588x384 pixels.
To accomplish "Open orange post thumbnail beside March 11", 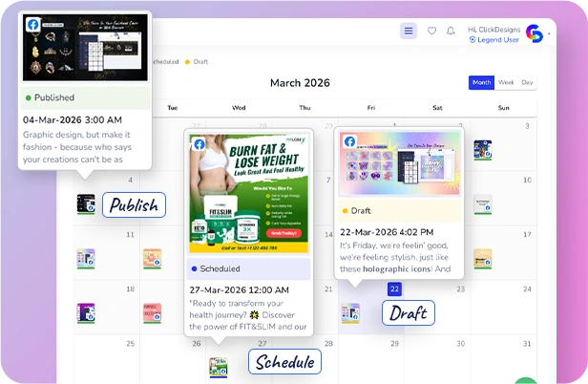I will 153,259.
